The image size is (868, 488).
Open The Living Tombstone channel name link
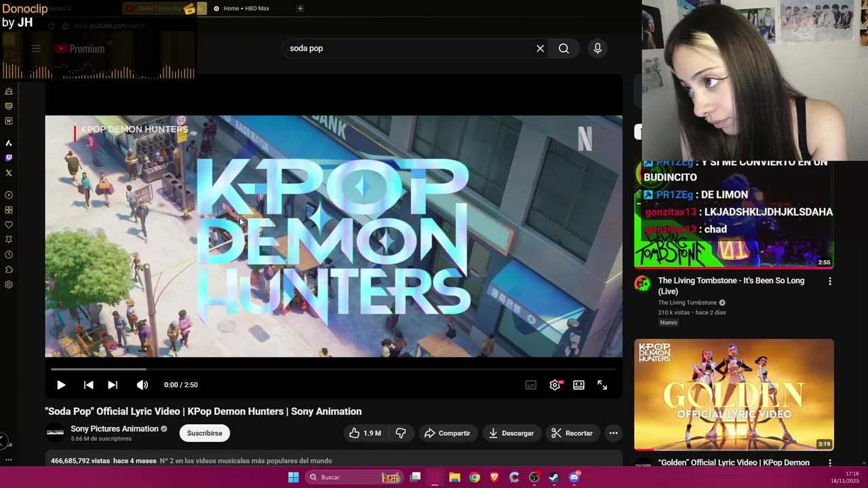(688, 303)
